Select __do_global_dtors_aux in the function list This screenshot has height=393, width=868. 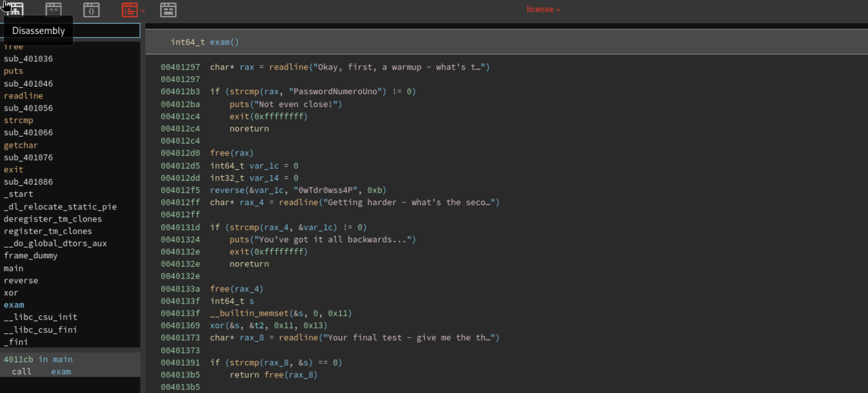(x=55, y=243)
